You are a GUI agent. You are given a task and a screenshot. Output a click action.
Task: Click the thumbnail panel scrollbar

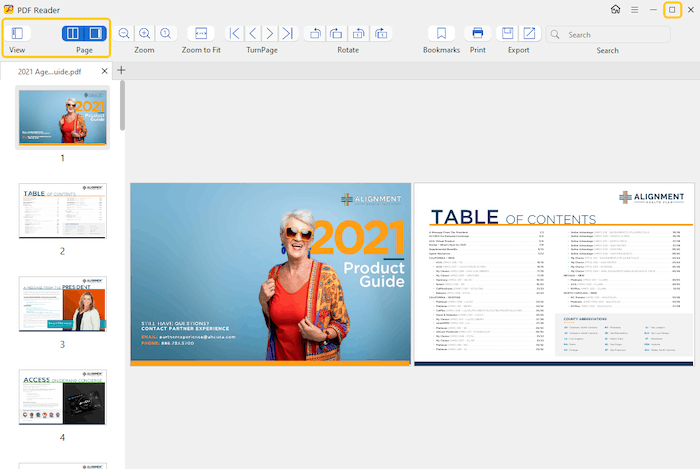(x=122, y=106)
